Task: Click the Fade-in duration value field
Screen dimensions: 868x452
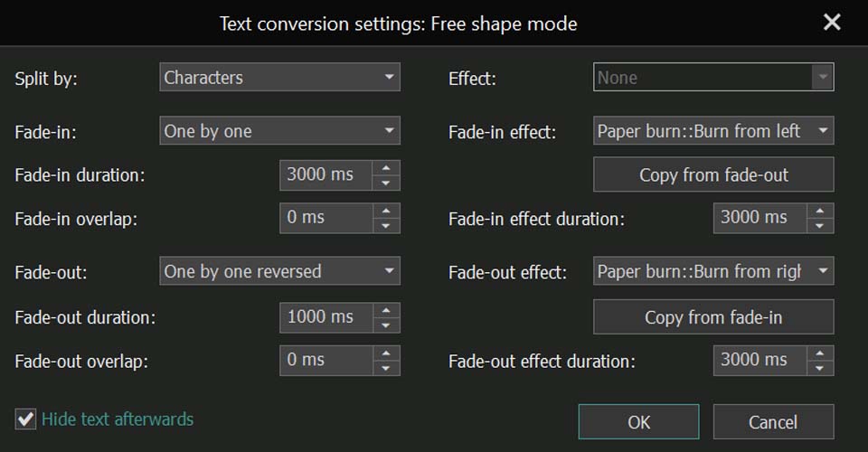Action: pos(326,174)
